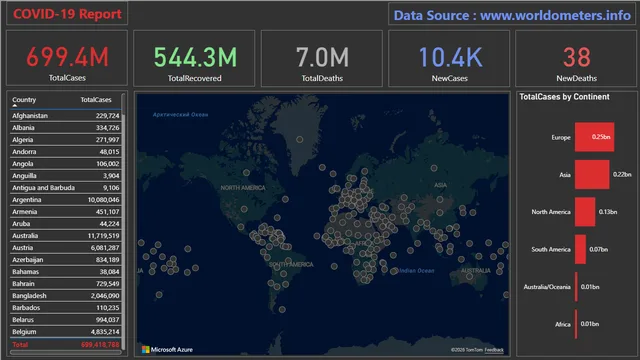The width and height of the screenshot is (640, 360).
Task: Select the Afghanistan row
Action: click(66, 116)
